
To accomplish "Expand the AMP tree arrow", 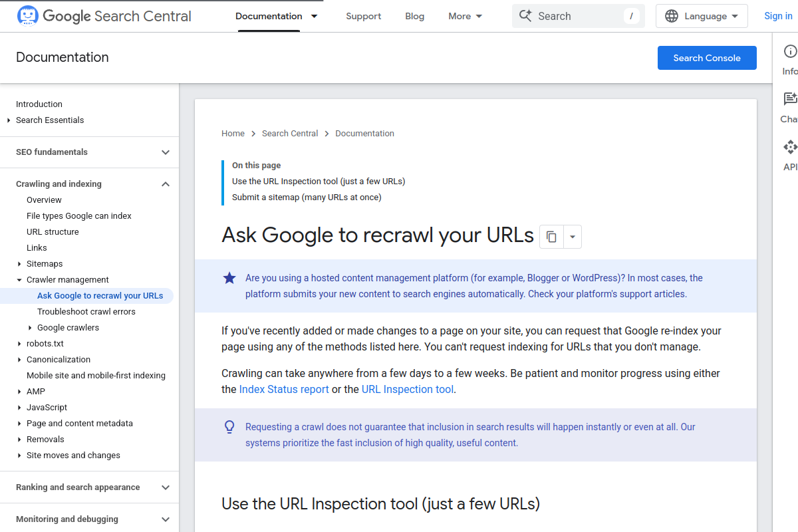I will tap(19, 392).
